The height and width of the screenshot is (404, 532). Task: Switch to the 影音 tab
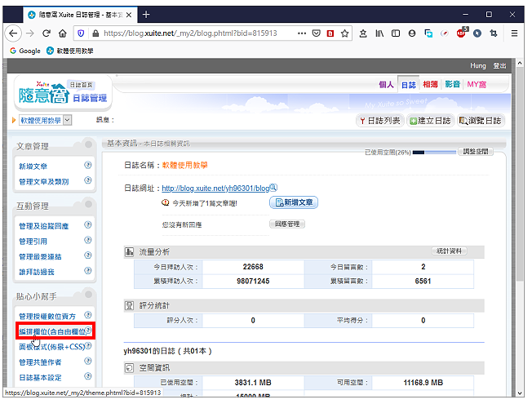tap(453, 84)
